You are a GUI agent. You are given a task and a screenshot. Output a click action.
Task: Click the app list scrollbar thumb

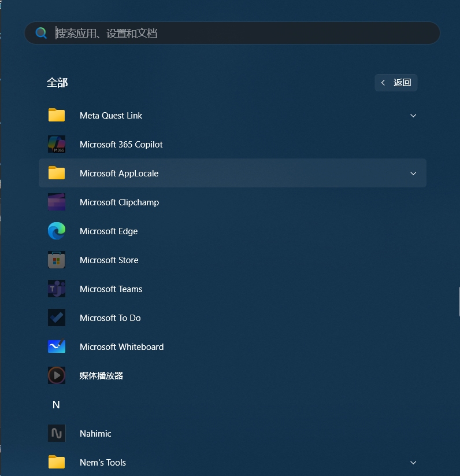click(x=459, y=301)
